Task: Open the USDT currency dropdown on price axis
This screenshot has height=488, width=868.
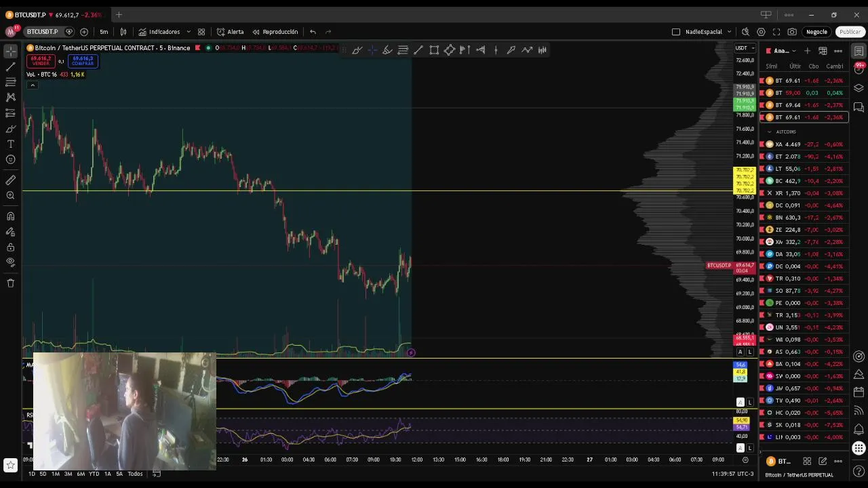Action: (745, 48)
